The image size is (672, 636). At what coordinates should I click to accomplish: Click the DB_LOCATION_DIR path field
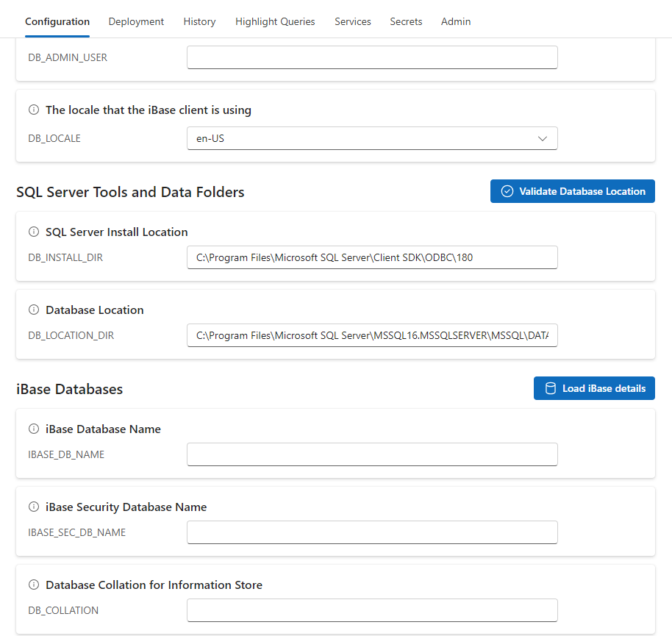coord(372,335)
